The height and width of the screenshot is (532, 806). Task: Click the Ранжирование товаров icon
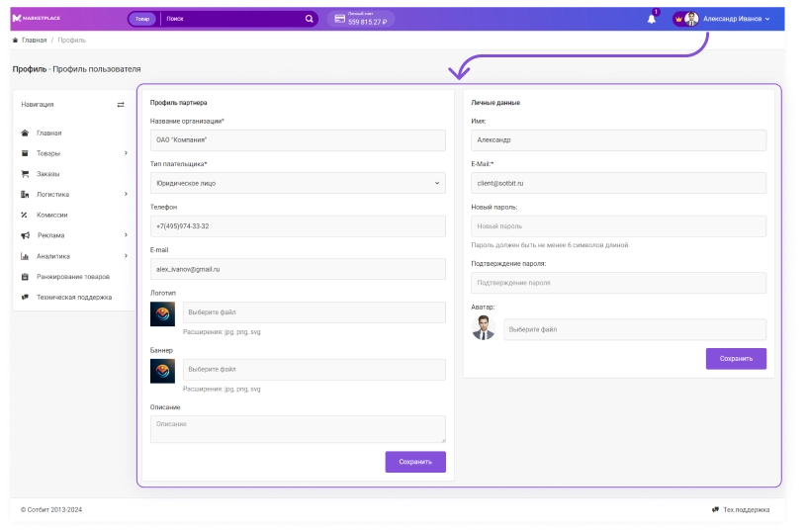25,277
